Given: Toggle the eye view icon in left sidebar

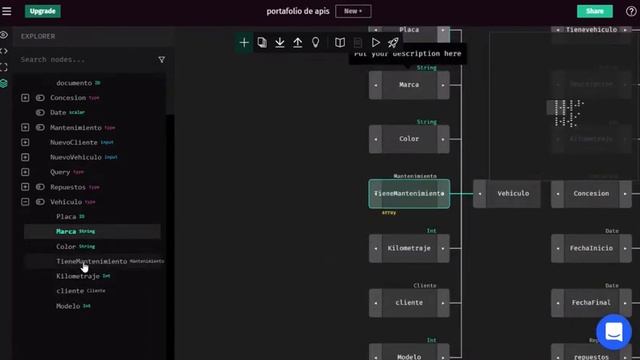Looking at the screenshot, I should click(4, 35).
